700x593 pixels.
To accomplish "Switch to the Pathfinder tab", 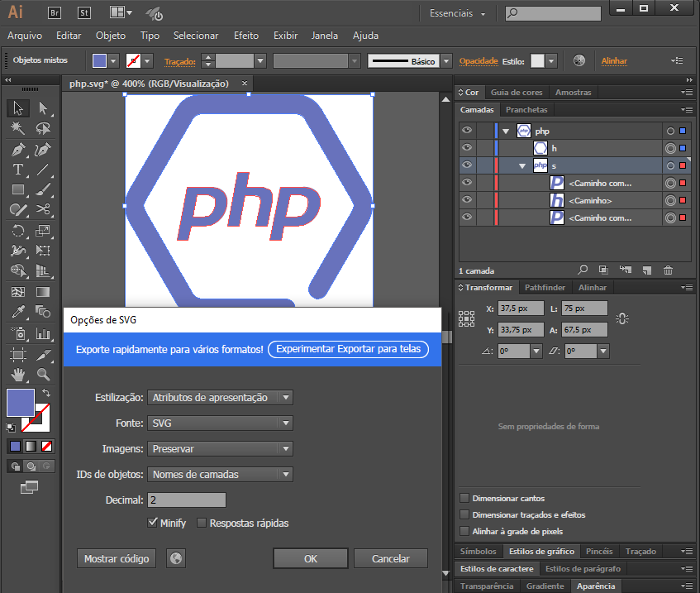I will 545,287.
